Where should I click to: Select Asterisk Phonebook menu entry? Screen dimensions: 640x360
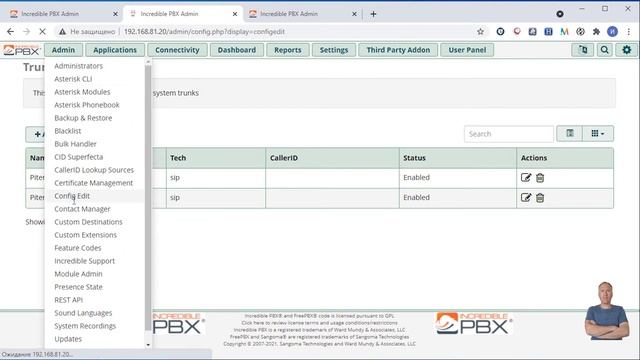(x=87, y=105)
